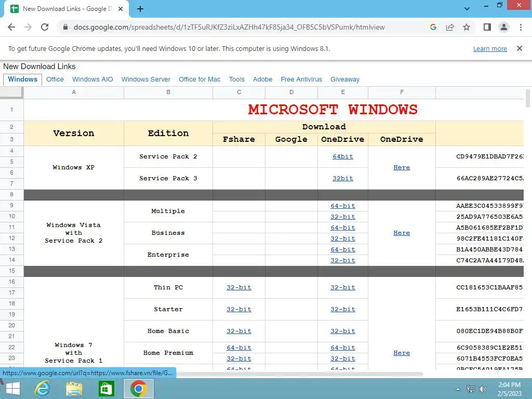This screenshot has height=399, width=532.
Task: Switch to the Giveaway sheet tab
Action: [x=345, y=79]
